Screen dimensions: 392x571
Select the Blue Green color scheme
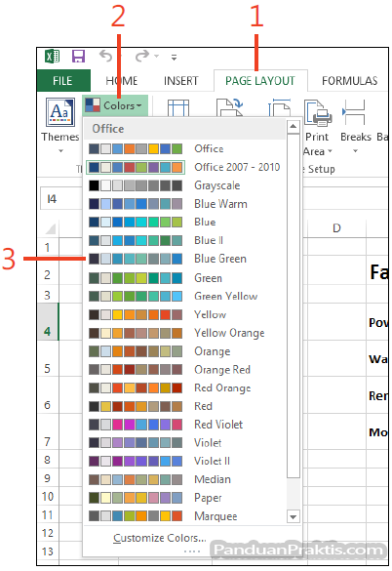[x=184, y=259]
